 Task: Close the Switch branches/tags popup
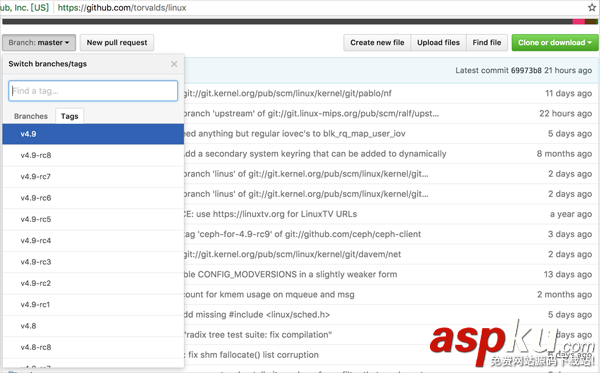(174, 64)
